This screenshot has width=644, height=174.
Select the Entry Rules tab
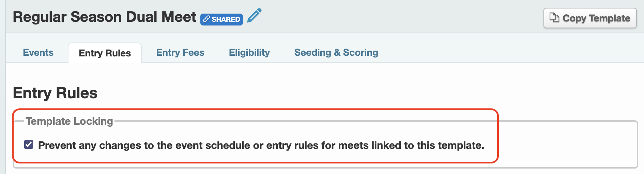(x=105, y=53)
